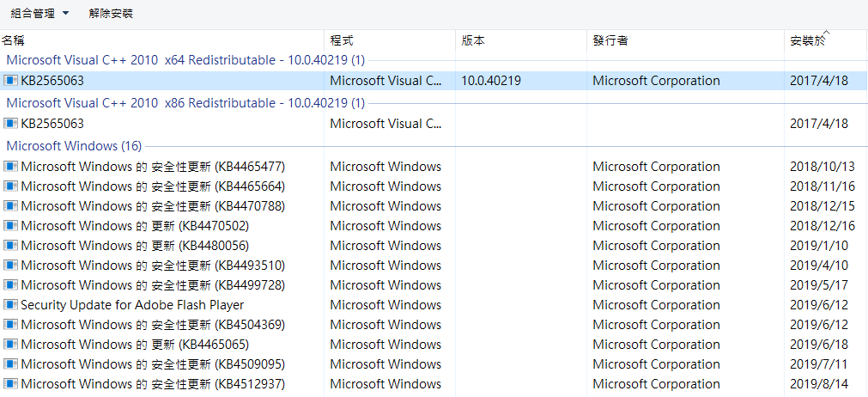Select Microsoft Windows 的 安全性更新 (KB4504369)
Screen dimensions: 868x397
[x=154, y=325]
